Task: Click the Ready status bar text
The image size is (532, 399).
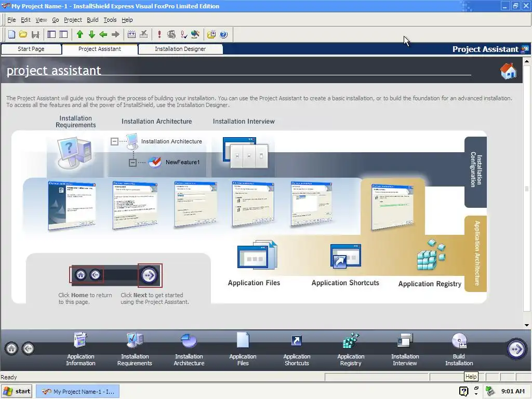Action: 9,377
